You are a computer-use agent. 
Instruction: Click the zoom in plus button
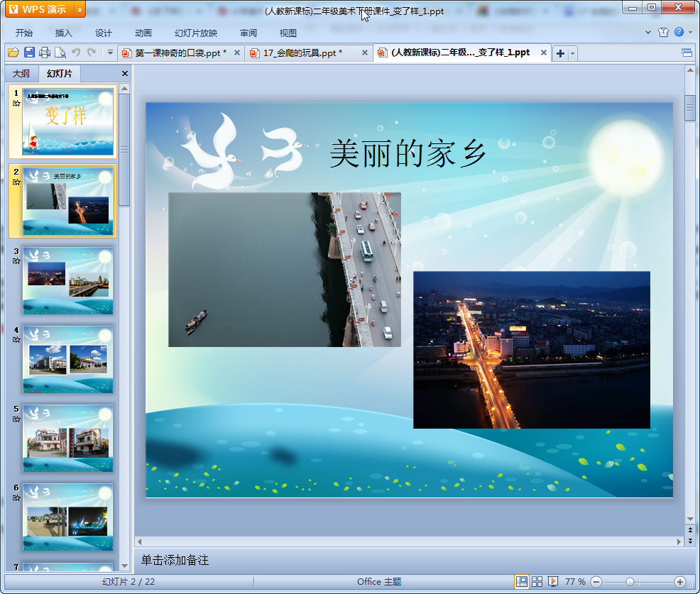[x=679, y=582]
